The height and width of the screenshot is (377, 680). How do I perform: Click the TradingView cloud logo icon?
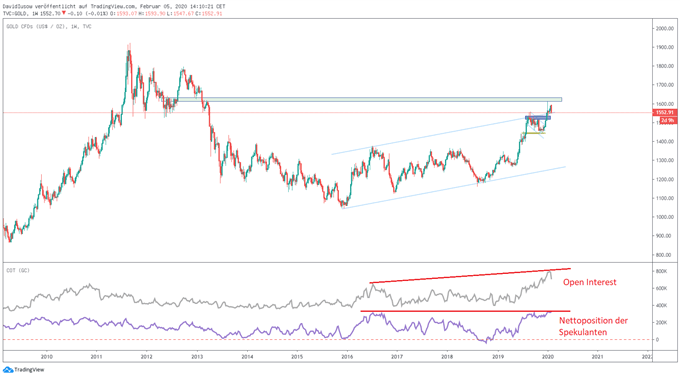click(x=8, y=370)
